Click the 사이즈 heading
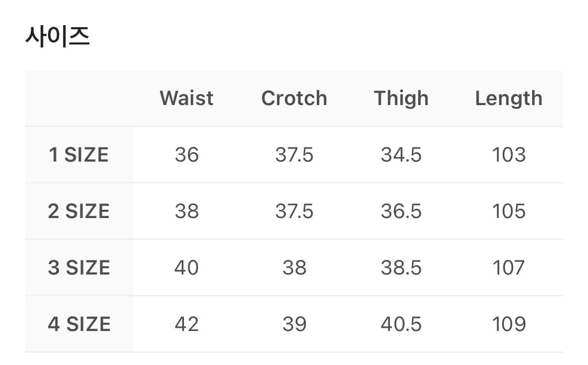Viewport: 588px width, 365px height. click(x=57, y=37)
